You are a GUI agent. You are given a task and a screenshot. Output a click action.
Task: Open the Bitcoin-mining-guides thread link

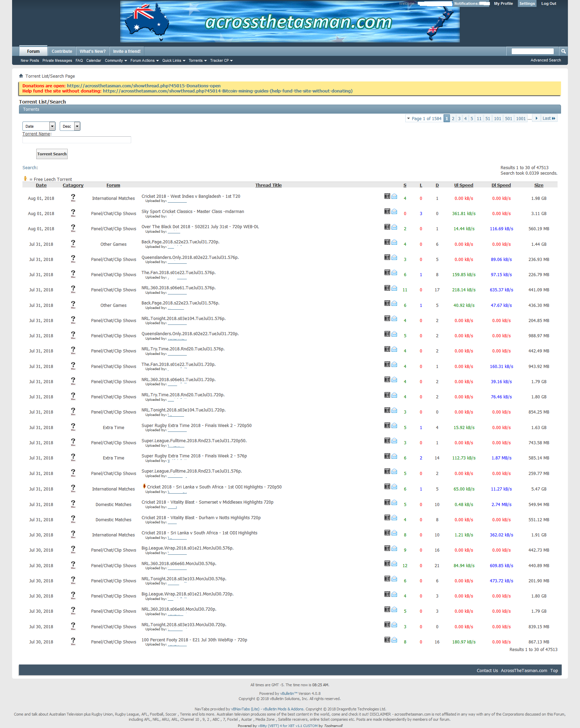click(228, 91)
